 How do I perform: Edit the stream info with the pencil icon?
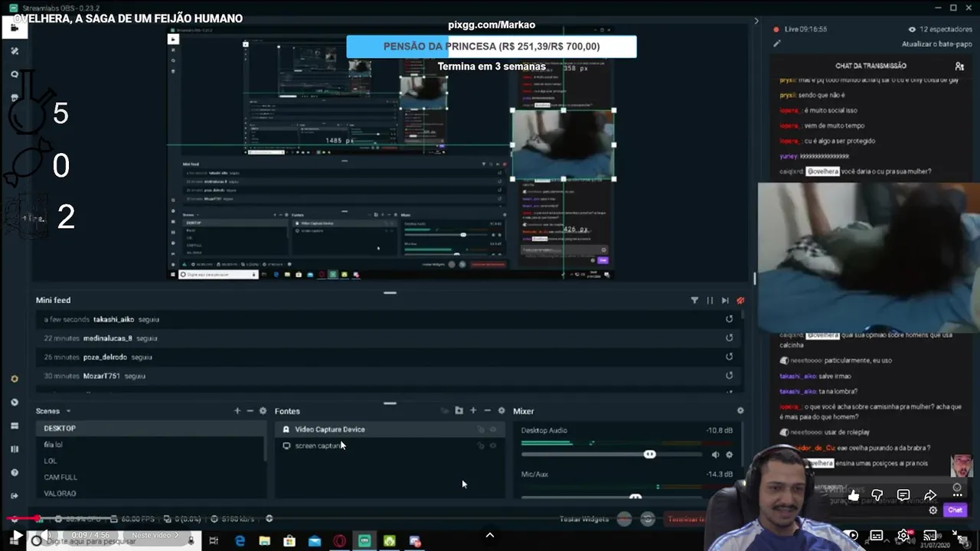click(777, 44)
